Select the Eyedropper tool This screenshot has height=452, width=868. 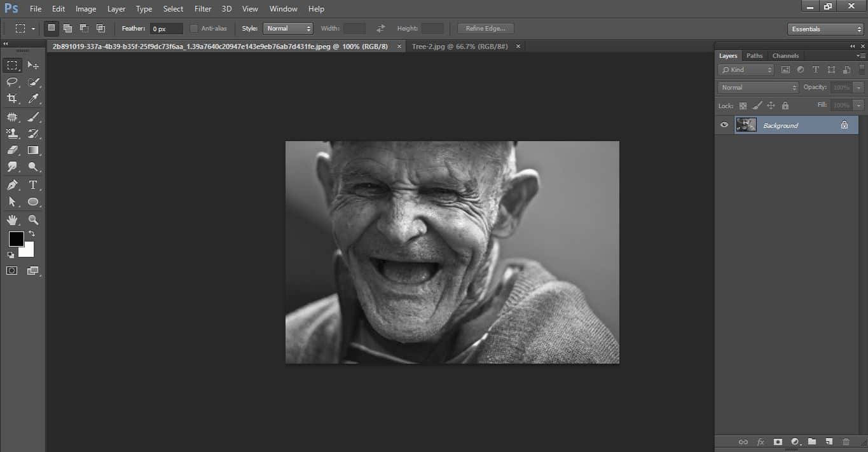pos(33,99)
